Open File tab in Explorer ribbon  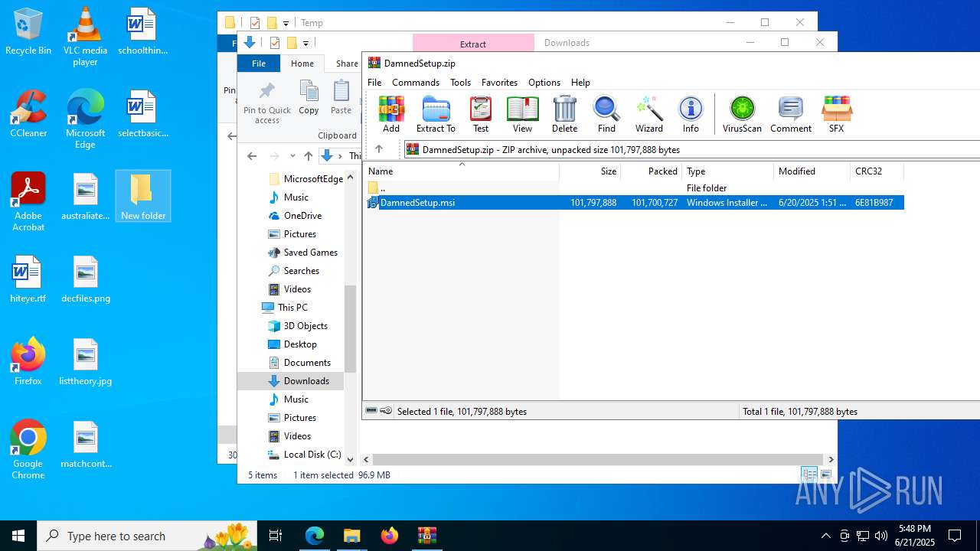(259, 64)
